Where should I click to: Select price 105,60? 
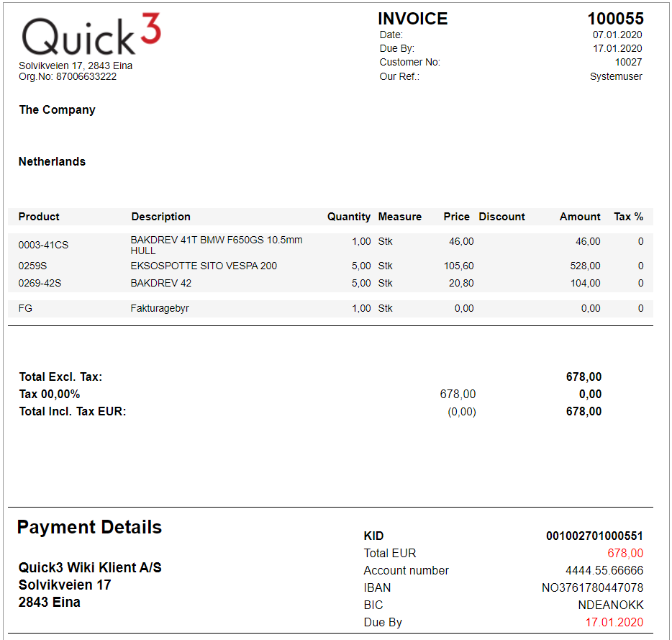(458, 266)
